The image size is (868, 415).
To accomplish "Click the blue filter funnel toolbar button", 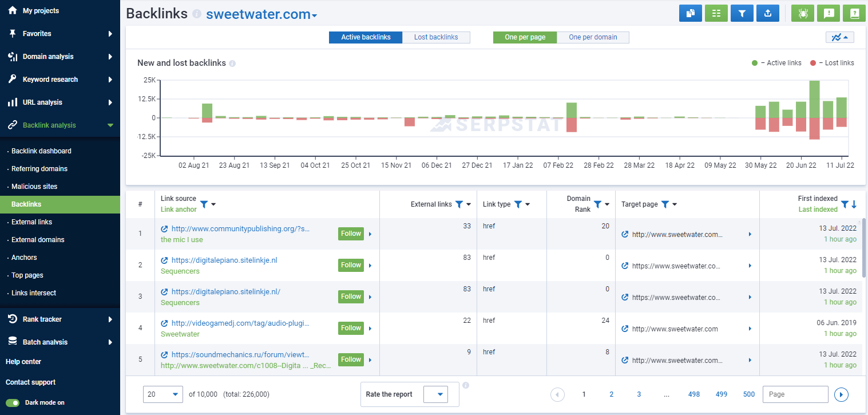I will 742,13.
